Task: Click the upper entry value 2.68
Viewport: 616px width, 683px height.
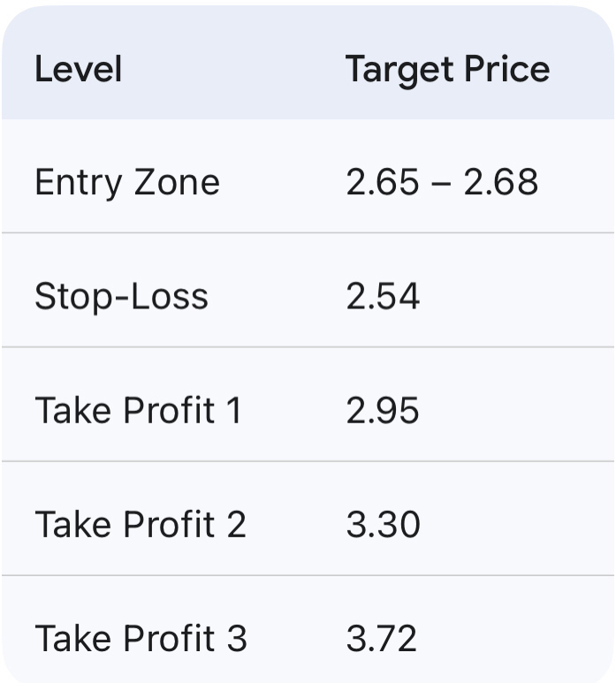Action: (x=502, y=183)
